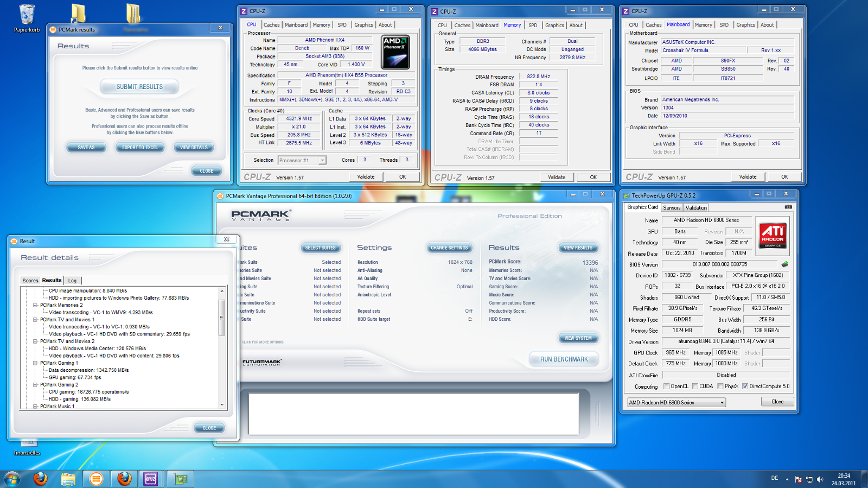The image size is (868, 488).
Task: Click the View System button
Action: (x=578, y=338)
